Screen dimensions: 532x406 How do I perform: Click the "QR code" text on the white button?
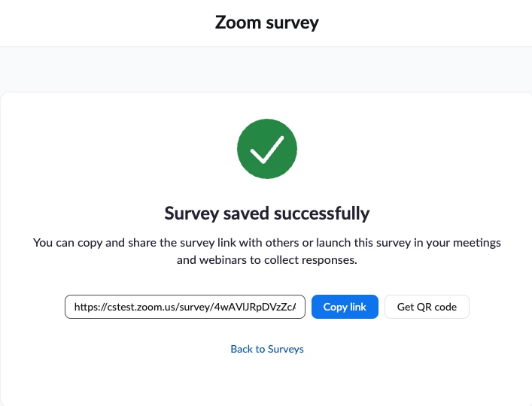[x=436, y=307]
